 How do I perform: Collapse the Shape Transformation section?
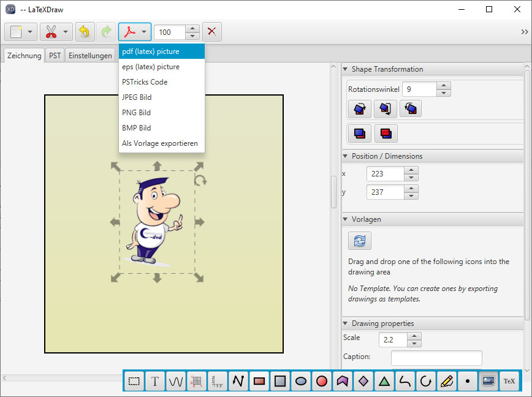point(345,69)
